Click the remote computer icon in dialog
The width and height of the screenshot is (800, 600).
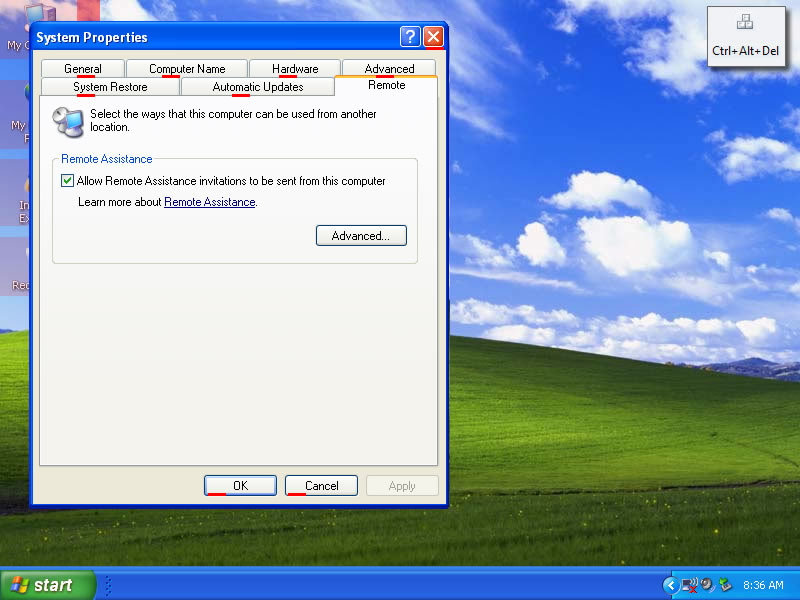pos(68,122)
